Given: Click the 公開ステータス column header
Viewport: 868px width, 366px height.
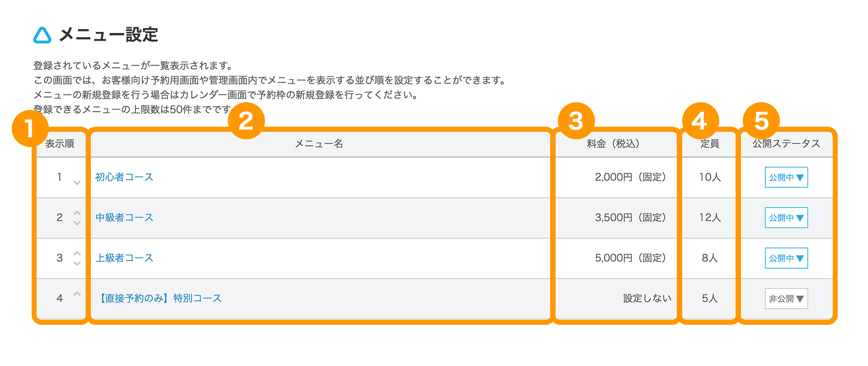Looking at the screenshot, I should point(786,144).
